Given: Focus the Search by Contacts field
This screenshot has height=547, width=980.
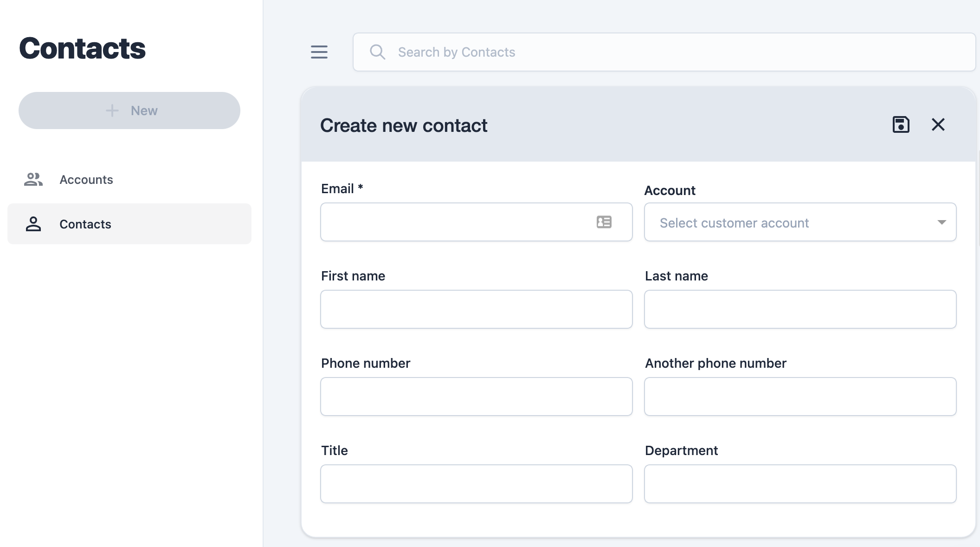Looking at the screenshot, I should (x=664, y=52).
